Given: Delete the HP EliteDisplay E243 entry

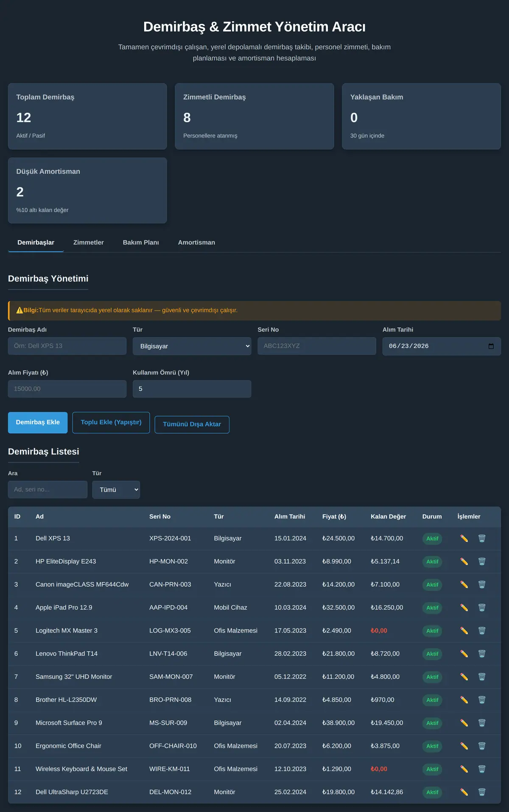Looking at the screenshot, I should point(482,562).
